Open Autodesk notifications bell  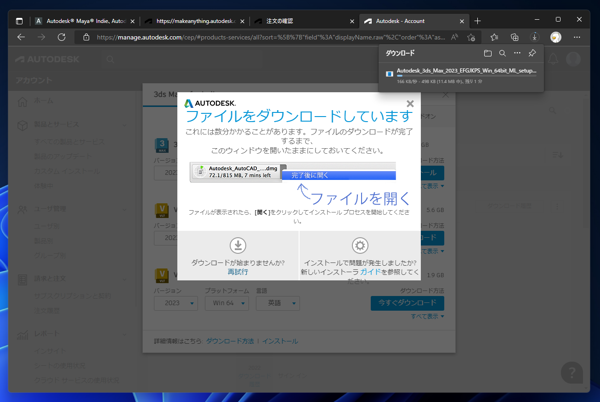coord(553,59)
